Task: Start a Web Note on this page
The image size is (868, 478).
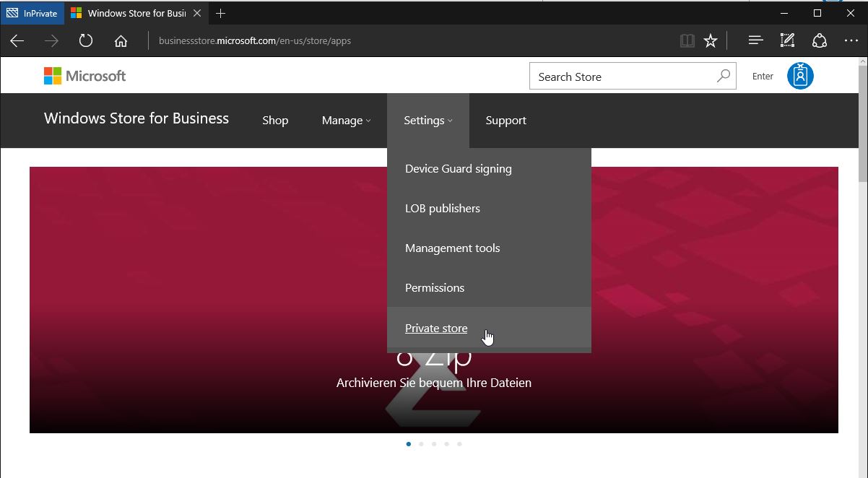Action: 787,40
